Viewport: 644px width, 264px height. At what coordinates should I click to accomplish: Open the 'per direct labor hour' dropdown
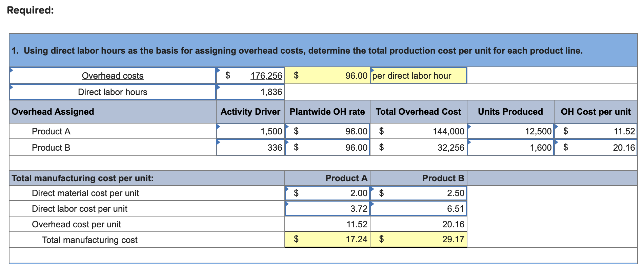(x=418, y=76)
